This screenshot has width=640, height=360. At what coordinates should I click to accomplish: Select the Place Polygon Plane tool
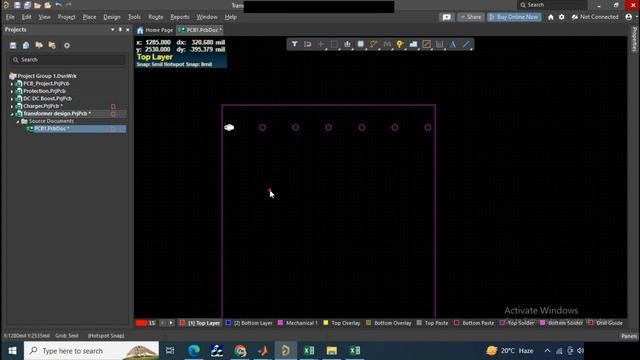tap(413, 44)
